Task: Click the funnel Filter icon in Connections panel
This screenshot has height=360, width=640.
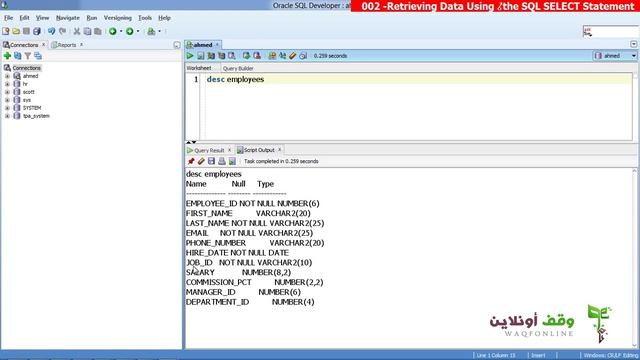Action: 28,56
